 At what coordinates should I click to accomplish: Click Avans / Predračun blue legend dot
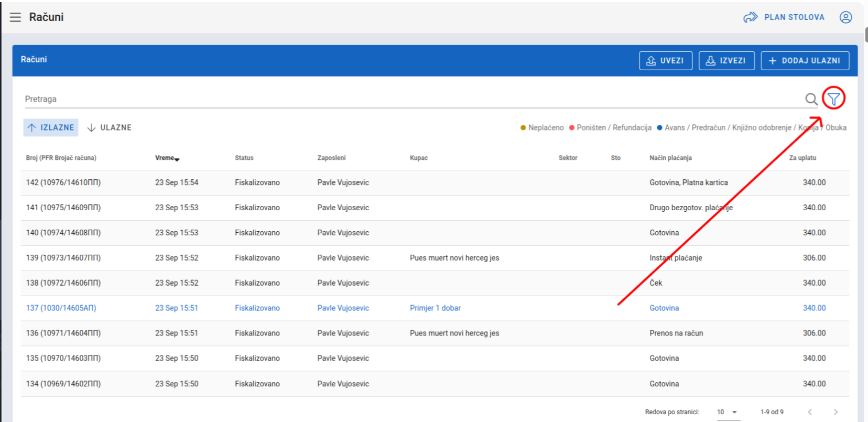(x=659, y=127)
